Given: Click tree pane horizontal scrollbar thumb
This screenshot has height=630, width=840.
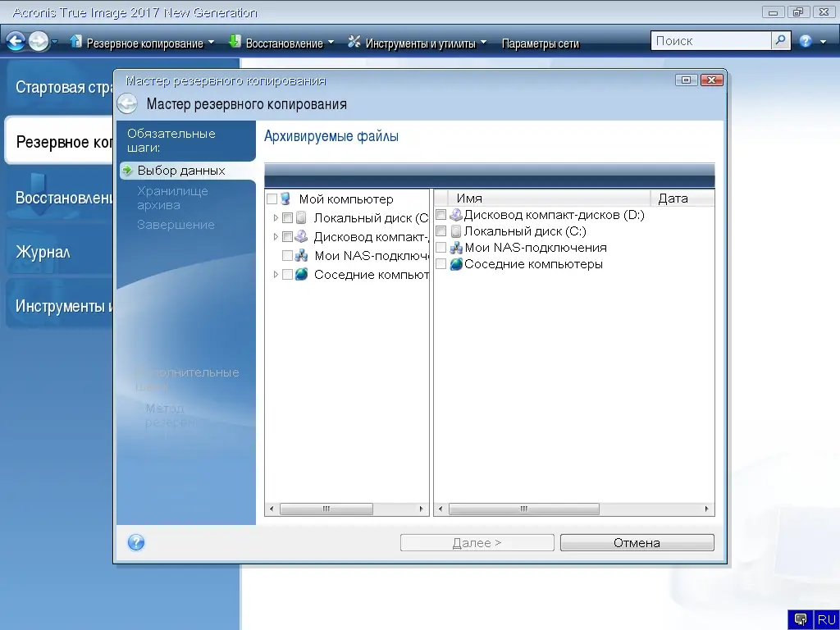Looking at the screenshot, I should 326,509.
